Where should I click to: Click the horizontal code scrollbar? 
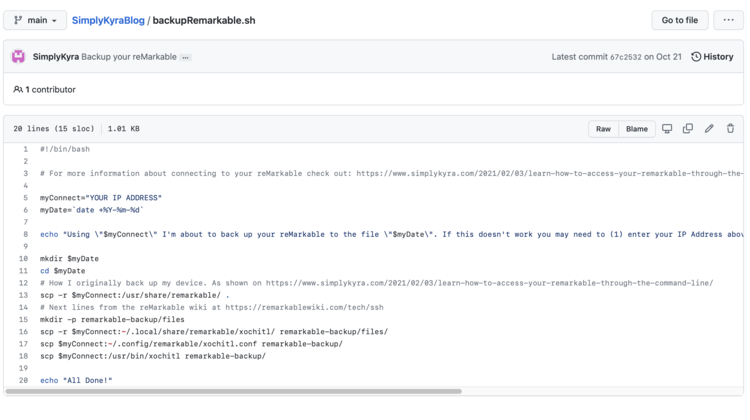pyautogui.click(x=233, y=391)
